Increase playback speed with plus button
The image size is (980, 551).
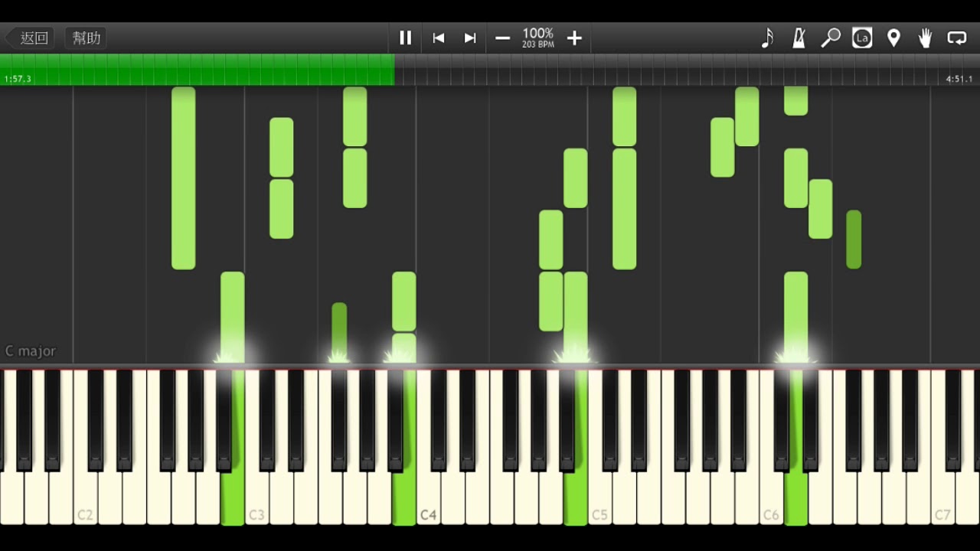(574, 38)
